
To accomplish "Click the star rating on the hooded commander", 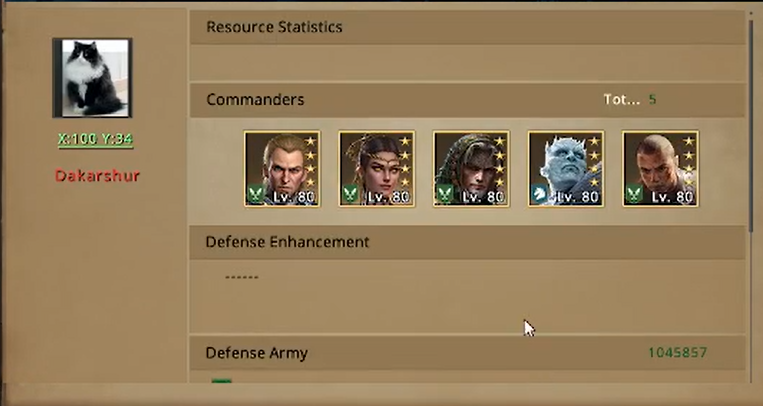I will pyautogui.click(x=499, y=162).
